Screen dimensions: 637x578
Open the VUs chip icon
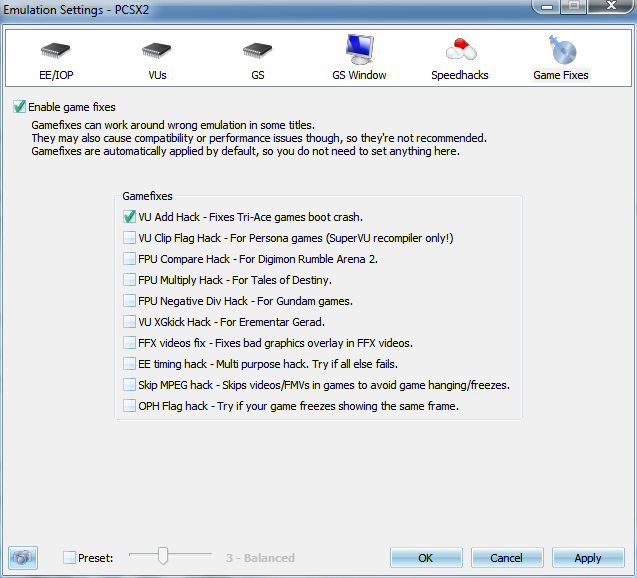157,50
